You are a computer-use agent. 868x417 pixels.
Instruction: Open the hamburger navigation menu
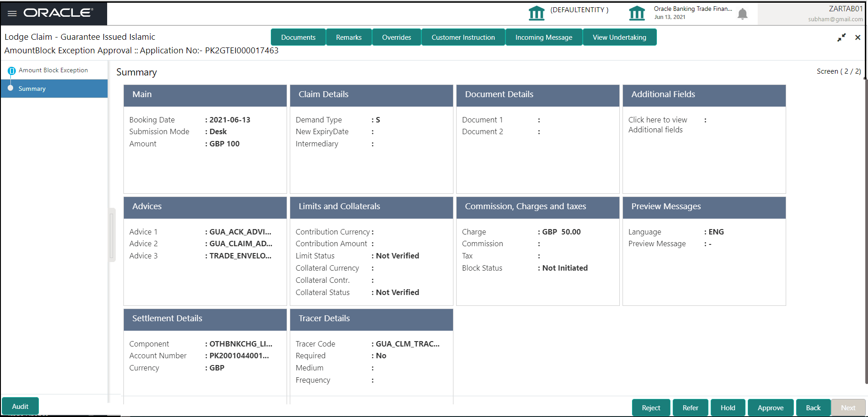12,13
